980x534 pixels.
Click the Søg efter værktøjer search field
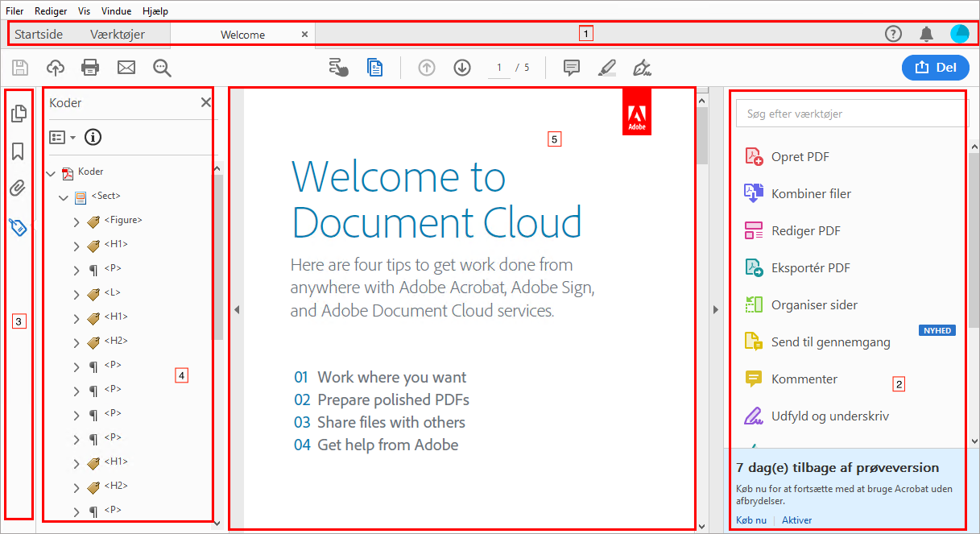[850, 114]
